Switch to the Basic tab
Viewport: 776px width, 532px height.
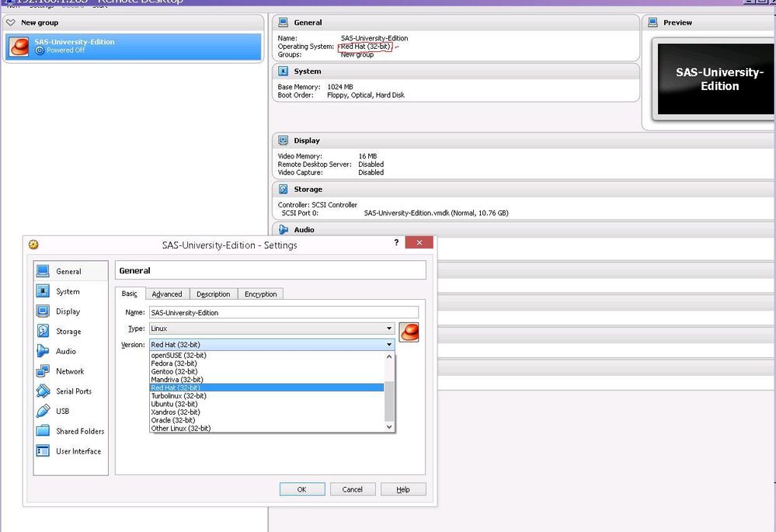130,294
